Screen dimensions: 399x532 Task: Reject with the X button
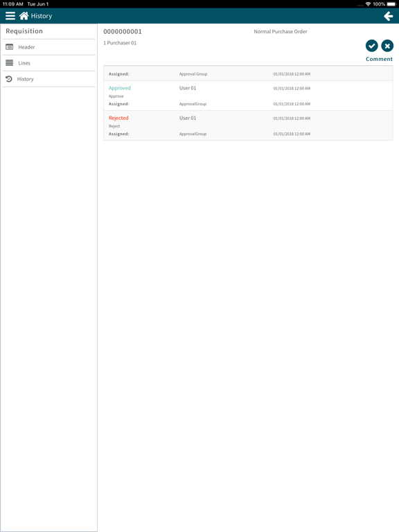pyautogui.click(x=387, y=46)
